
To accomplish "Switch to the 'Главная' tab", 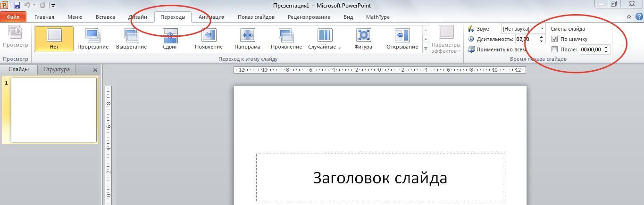I will [x=44, y=17].
